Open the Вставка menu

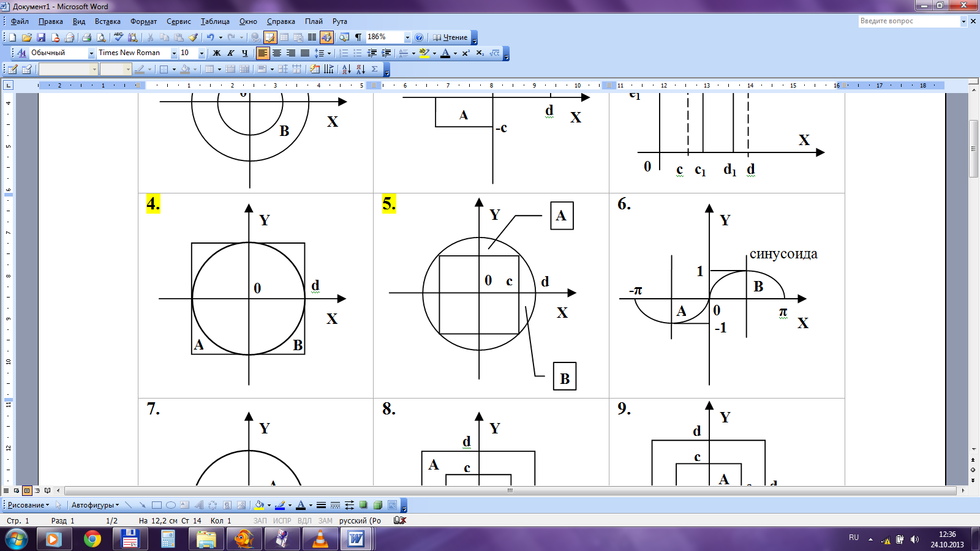pos(107,21)
